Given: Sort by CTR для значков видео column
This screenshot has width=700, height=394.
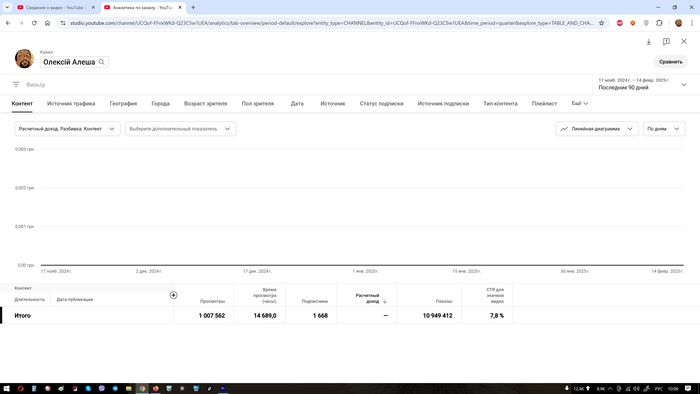Looking at the screenshot, I should tap(495, 295).
